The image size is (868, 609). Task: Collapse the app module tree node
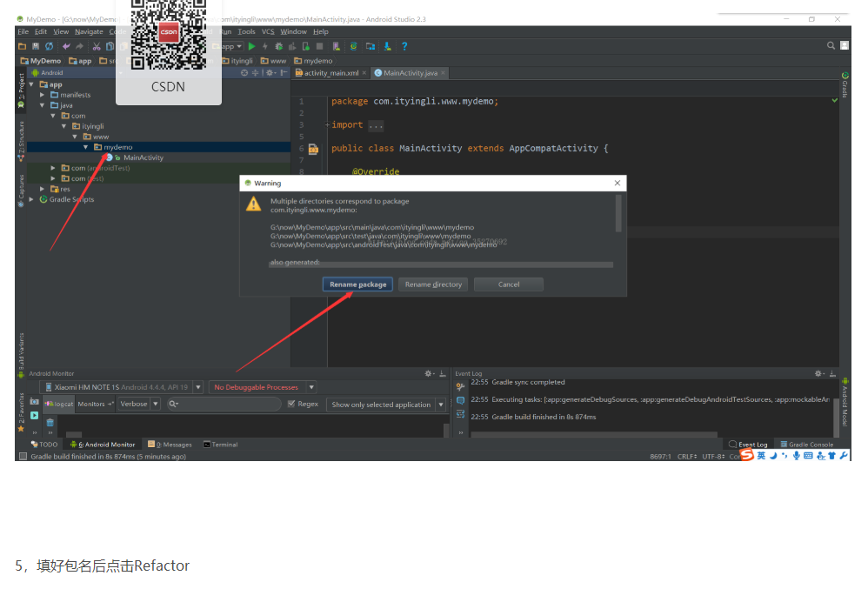31,84
